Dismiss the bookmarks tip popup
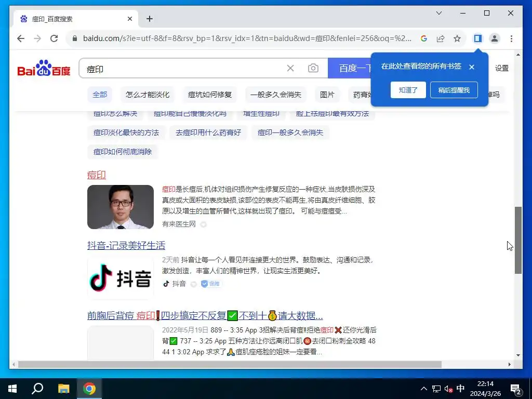This screenshot has width=532, height=399. coord(472,67)
